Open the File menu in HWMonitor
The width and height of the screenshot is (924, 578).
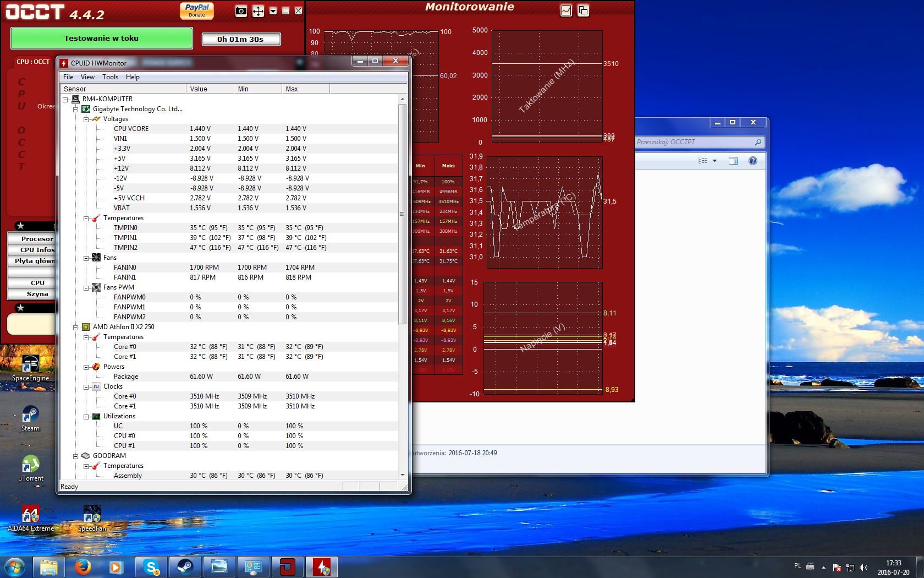point(68,77)
